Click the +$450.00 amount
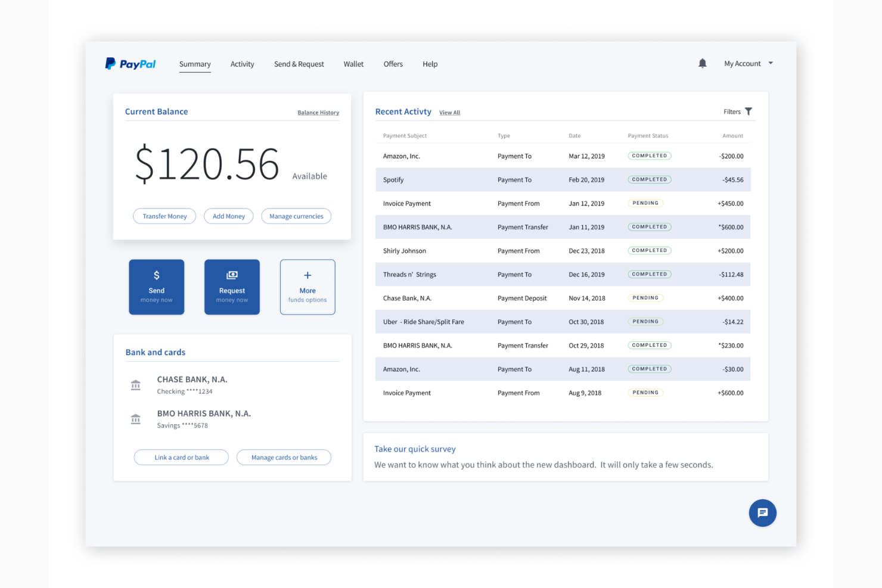The image size is (882, 588). pyautogui.click(x=731, y=203)
